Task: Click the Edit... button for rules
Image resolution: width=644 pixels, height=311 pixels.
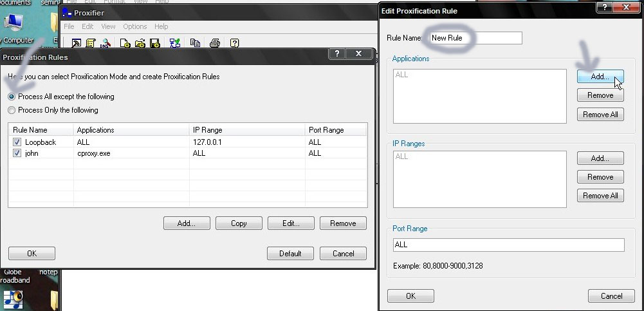Action: pyautogui.click(x=291, y=223)
